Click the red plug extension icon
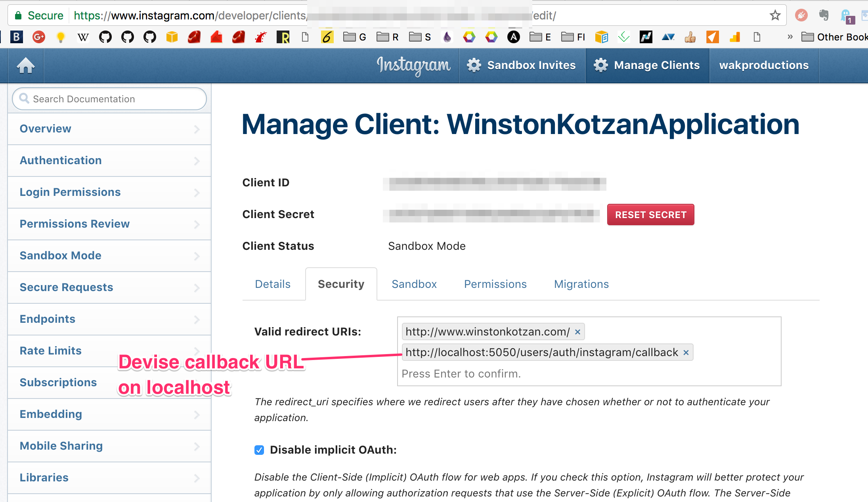The image size is (868, 502). [x=801, y=15]
